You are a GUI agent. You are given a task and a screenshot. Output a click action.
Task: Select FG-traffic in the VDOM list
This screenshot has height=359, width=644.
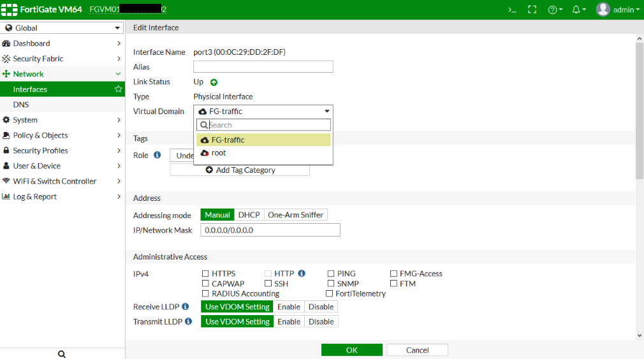tap(263, 140)
